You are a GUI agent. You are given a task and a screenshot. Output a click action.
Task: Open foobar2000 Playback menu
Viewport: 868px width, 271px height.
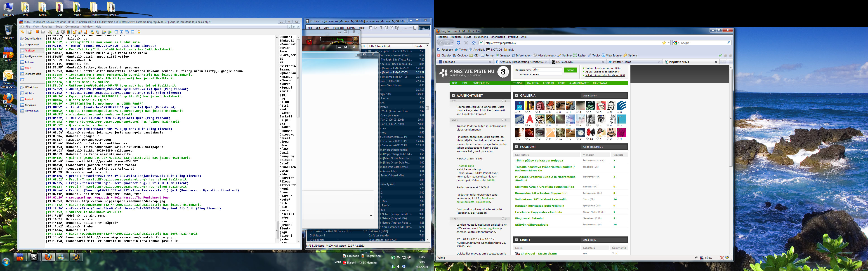tap(338, 28)
